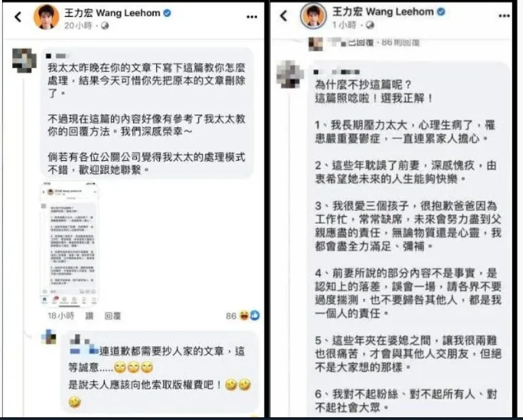Click the globe privacy icon beside 20小時

pyautogui.click(x=104, y=26)
